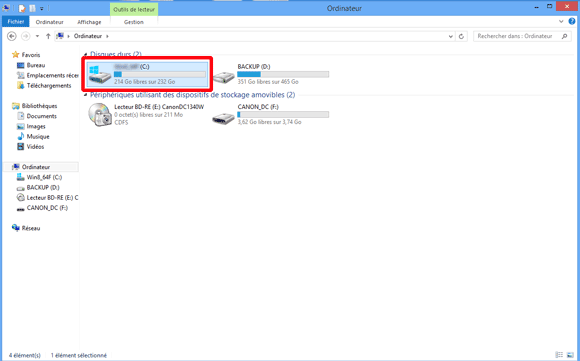Select Ordinateur in the navigation pane

coord(36,167)
